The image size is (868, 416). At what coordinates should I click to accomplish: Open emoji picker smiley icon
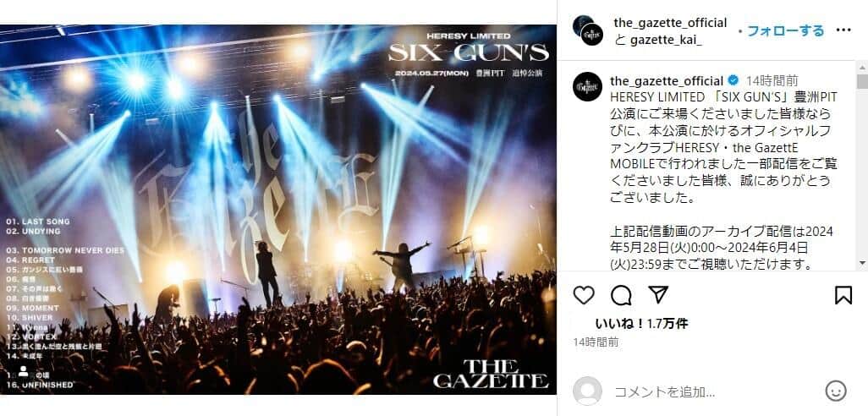[x=835, y=391]
